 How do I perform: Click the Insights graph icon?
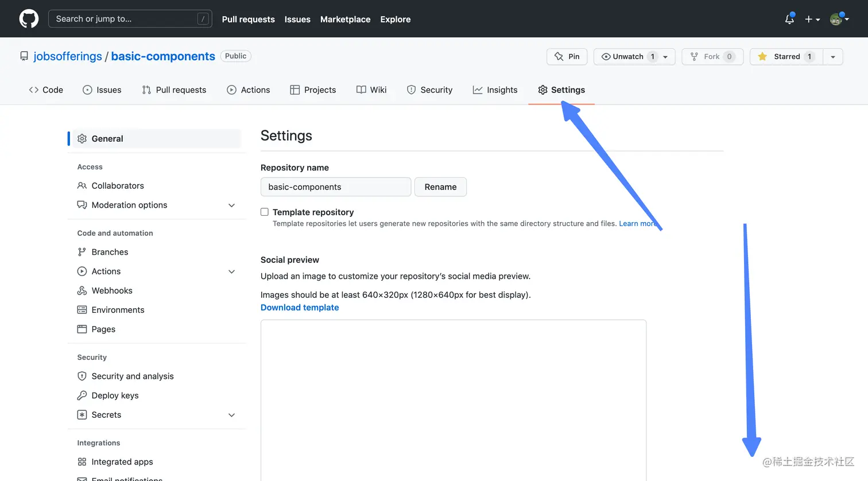[478, 90]
